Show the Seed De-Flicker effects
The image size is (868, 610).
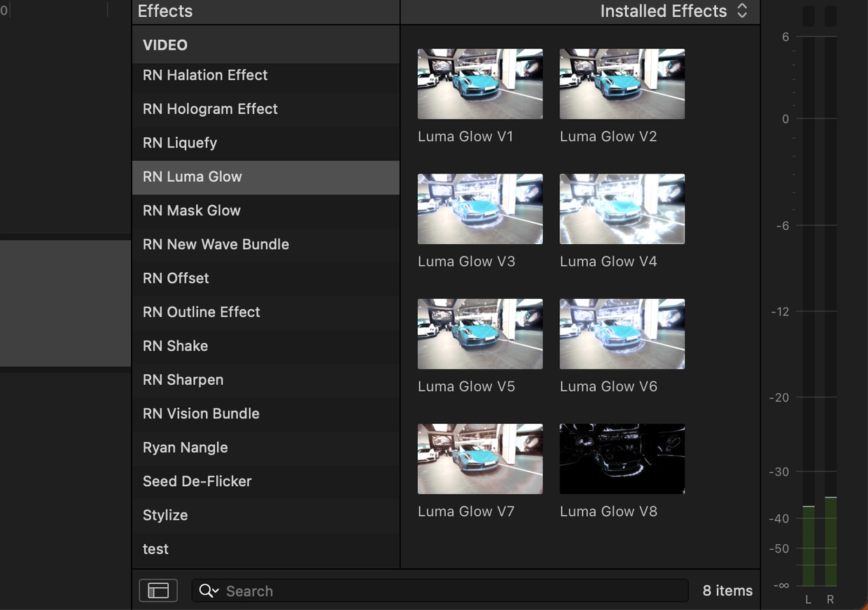(x=197, y=481)
